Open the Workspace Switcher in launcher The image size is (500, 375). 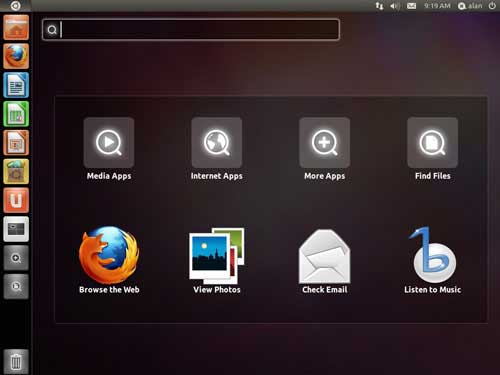(x=16, y=229)
